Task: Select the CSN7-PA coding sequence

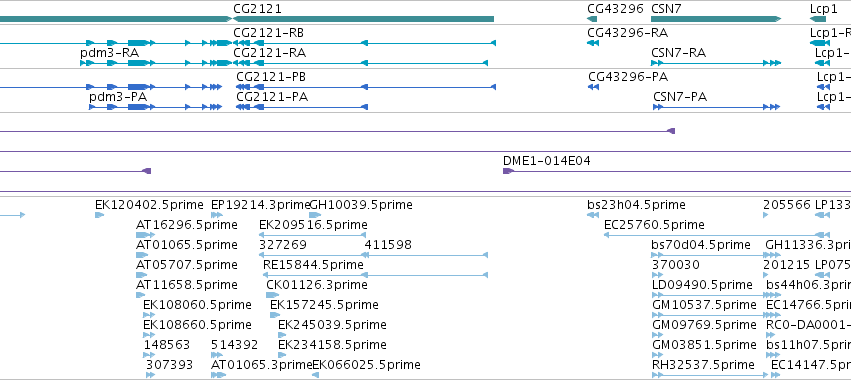Action: click(x=716, y=107)
